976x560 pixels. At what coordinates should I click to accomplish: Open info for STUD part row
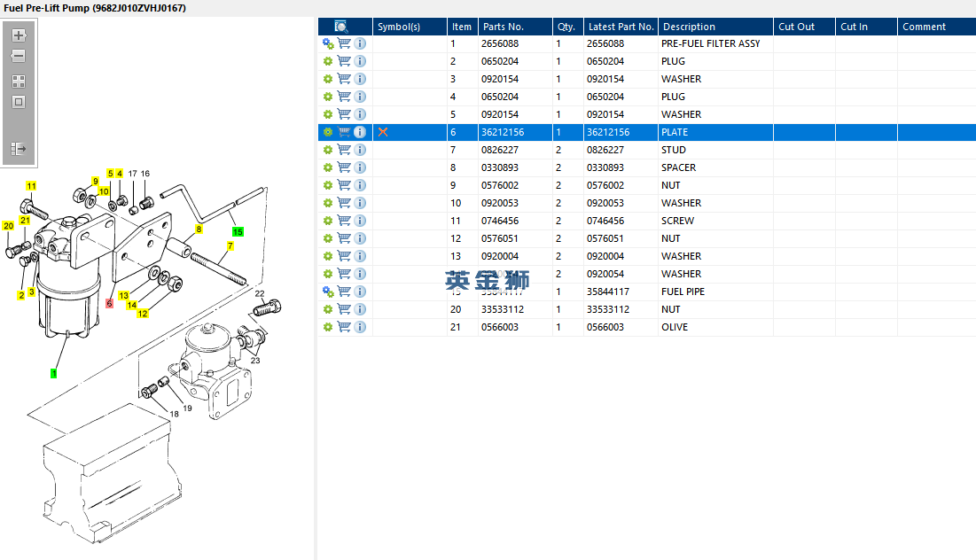point(360,150)
